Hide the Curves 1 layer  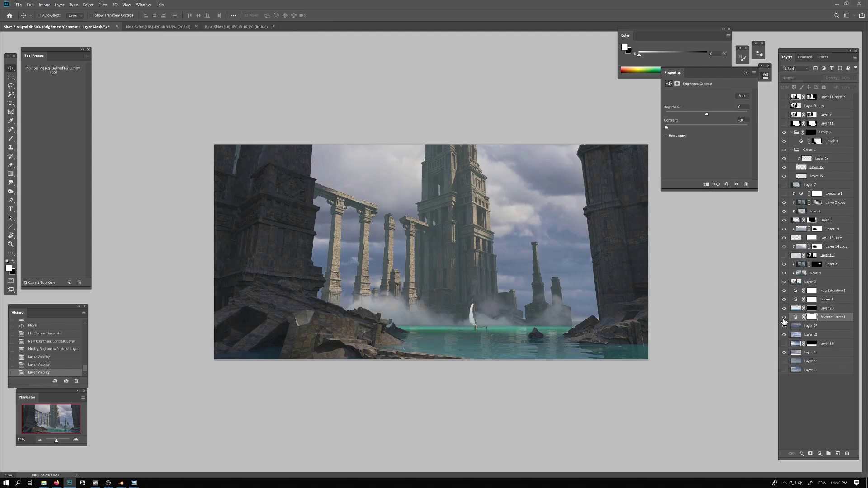point(784,300)
